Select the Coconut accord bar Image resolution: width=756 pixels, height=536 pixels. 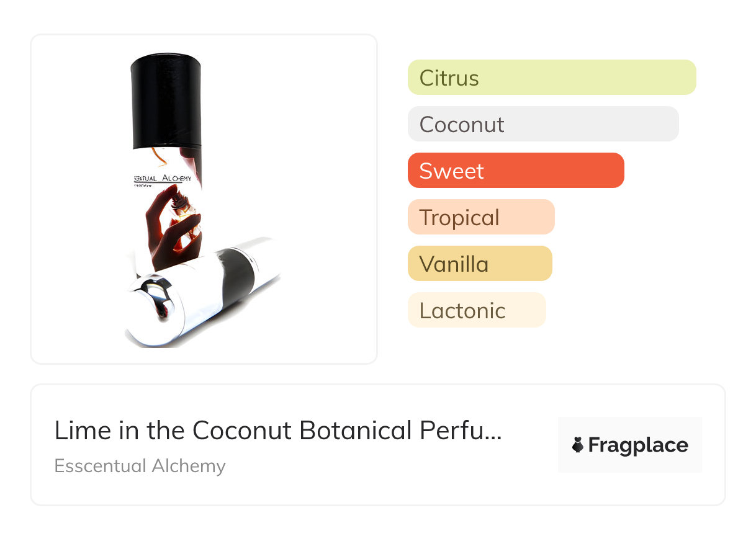tap(542, 124)
